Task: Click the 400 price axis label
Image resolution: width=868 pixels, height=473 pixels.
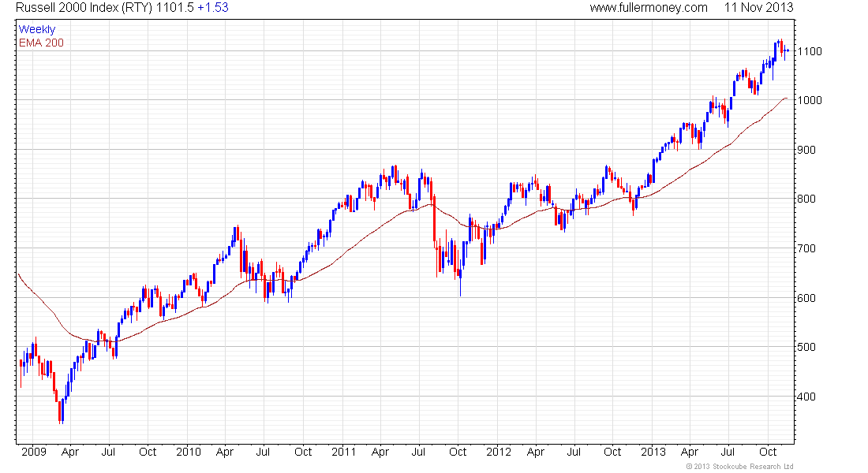Action: 806,396
